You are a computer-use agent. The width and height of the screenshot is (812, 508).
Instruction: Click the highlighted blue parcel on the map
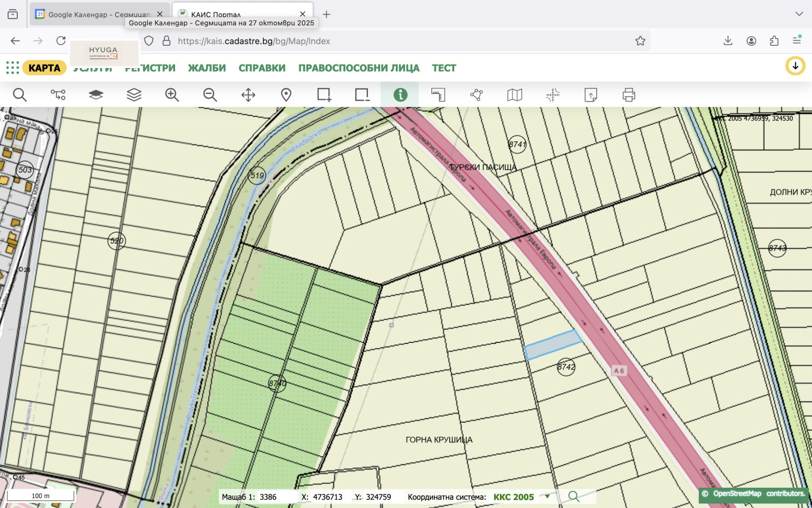click(x=552, y=345)
